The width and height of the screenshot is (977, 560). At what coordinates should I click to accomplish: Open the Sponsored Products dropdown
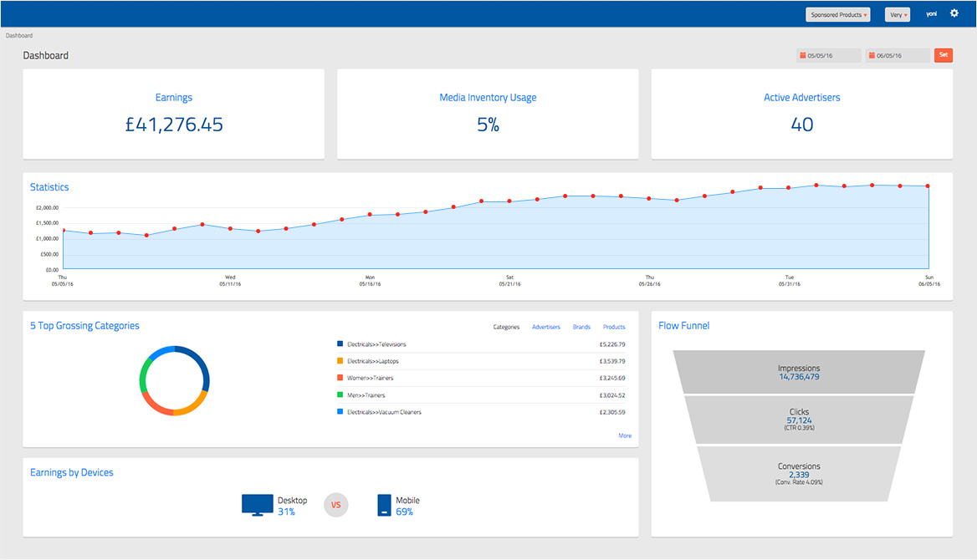(x=838, y=14)
